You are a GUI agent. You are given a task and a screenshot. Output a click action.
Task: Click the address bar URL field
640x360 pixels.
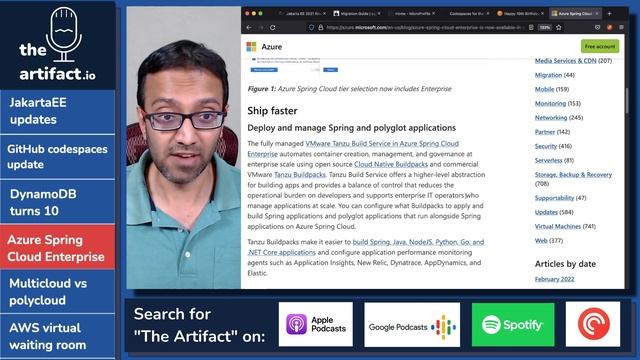(424, 27)
